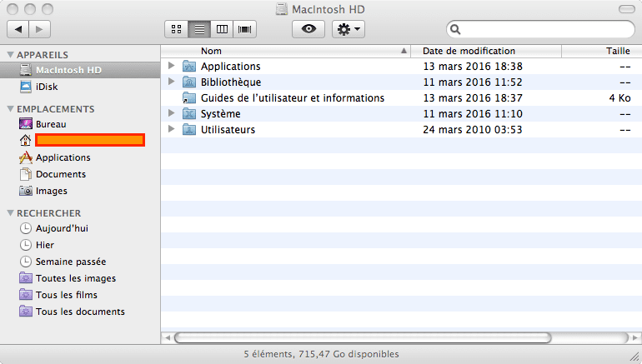642x364 pixels.
Task: Click the Guides de l'utilisateur alias icon
Action: click(188, 97)
